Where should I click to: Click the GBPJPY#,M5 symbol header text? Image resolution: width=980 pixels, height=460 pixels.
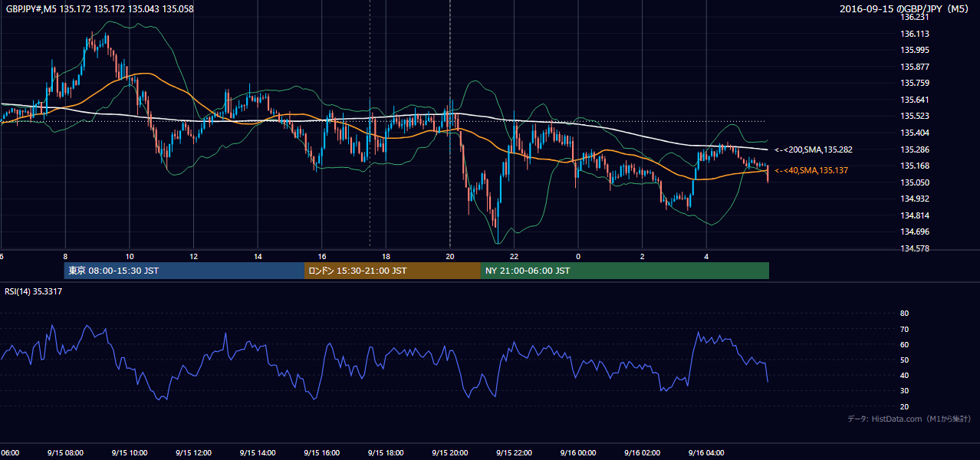pyautogui.click(x=100, y=8)
